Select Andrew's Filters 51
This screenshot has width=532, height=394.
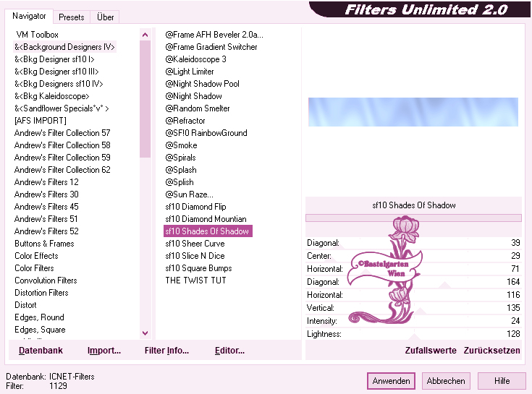(x=46, y=219)
